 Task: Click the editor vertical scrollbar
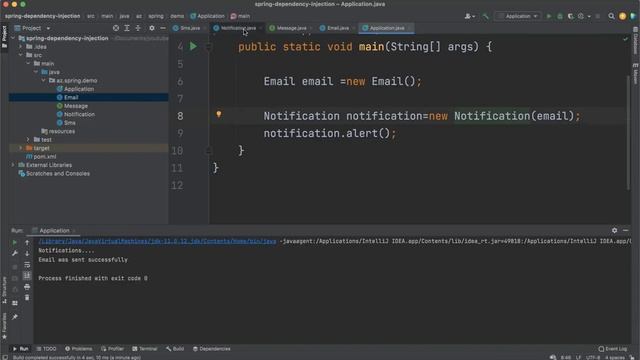pyautogui.click(x=628, y=133)
